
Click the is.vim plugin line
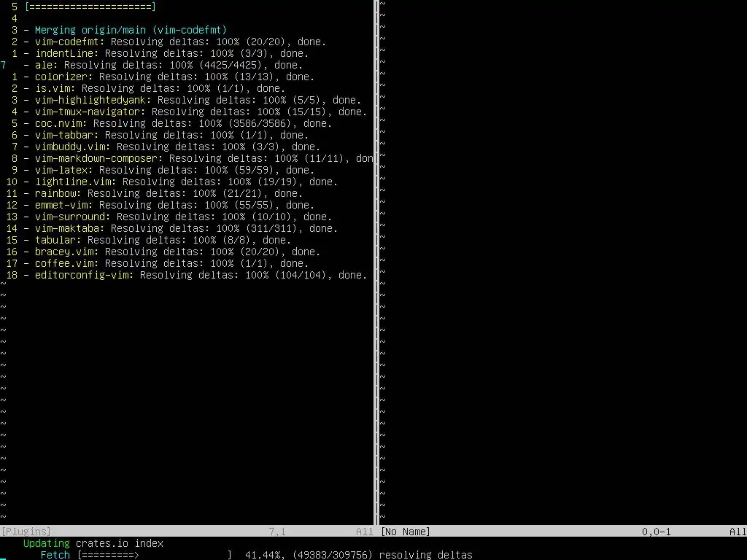tap(155, 88)
